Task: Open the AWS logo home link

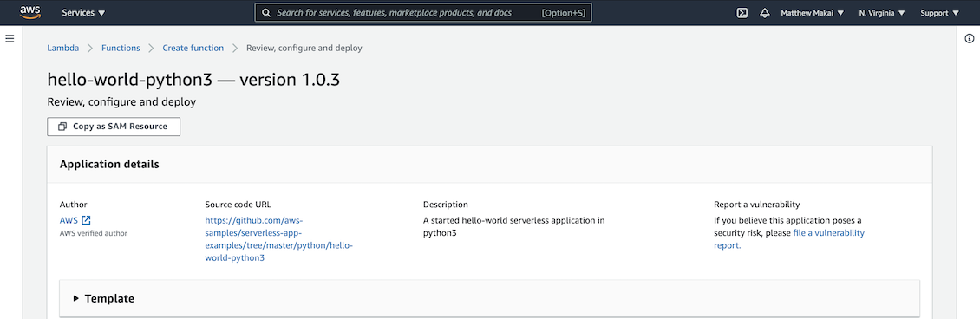Action: [x=30, y=12]
